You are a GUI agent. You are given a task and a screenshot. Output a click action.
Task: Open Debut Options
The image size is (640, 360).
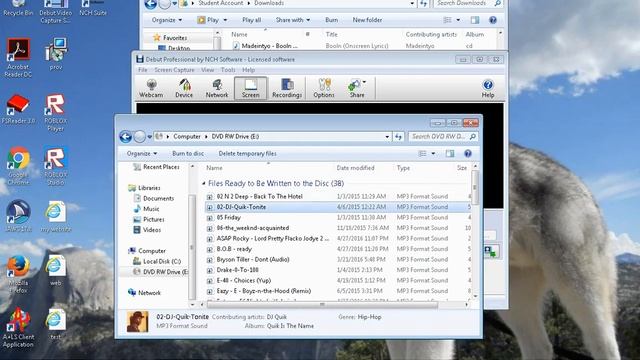324,88
